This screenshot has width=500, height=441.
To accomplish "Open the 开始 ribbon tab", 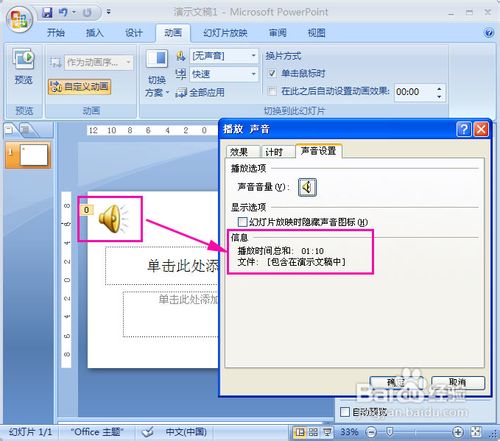I will 56,33.
